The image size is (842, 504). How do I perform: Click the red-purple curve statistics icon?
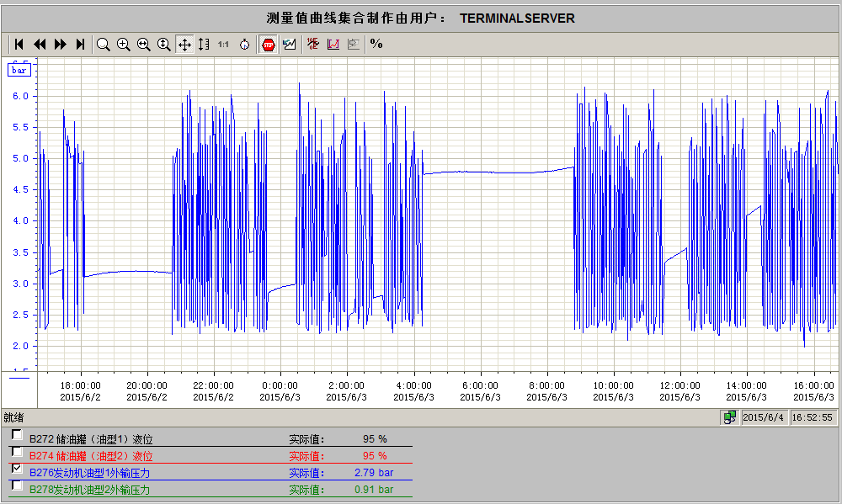point(333,44)
